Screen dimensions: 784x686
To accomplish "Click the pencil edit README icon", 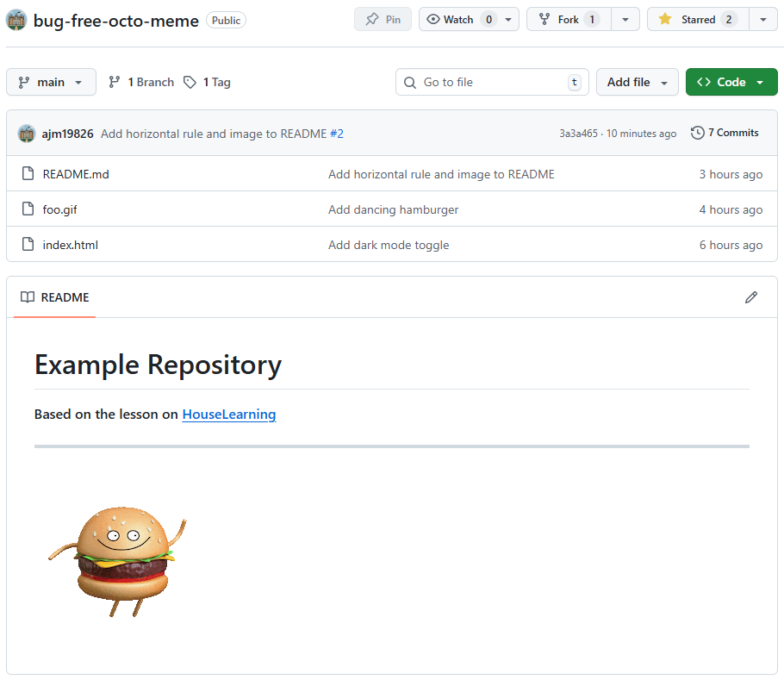I will [751, 297].
